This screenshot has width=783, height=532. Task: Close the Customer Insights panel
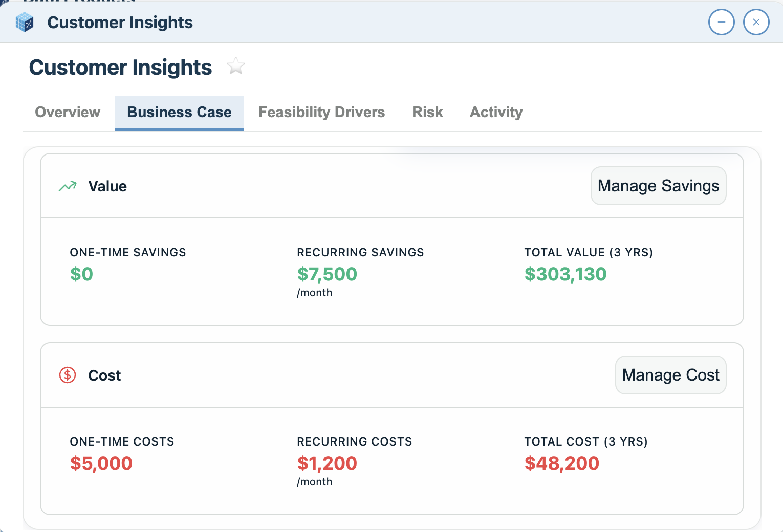[x=756, y=23]
